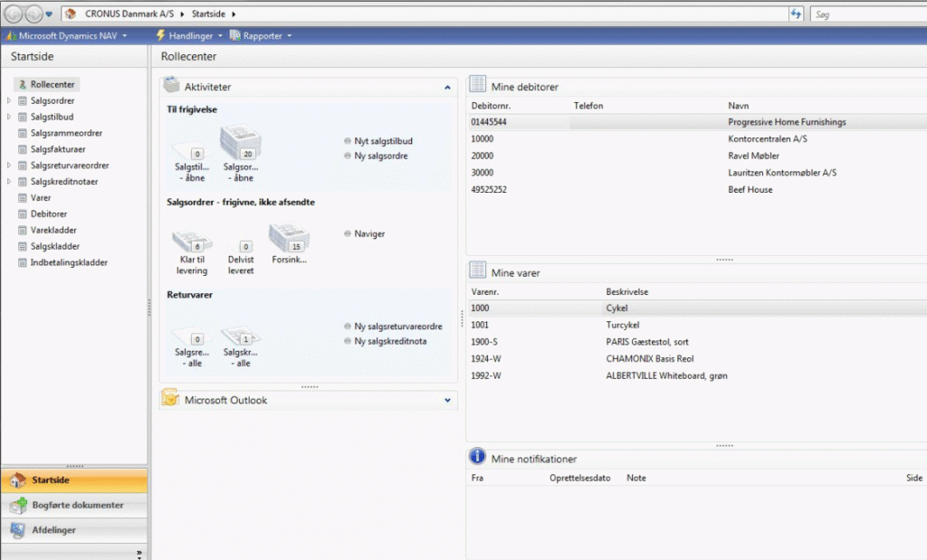The width and height of the screenshot is (927, 560).
Task: Click the Salgsreturvareordrer list icon
Action: [x=23, y=166]
